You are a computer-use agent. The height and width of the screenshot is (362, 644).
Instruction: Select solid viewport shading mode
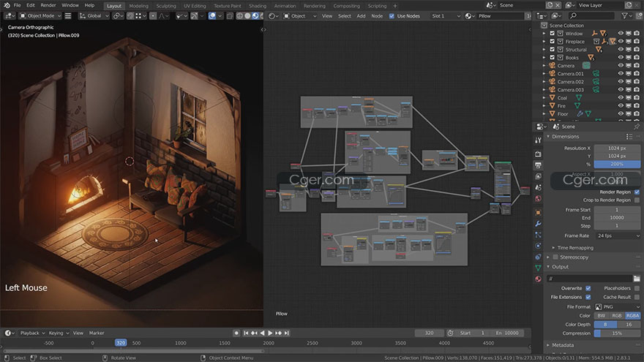click(x=247, y=16)
